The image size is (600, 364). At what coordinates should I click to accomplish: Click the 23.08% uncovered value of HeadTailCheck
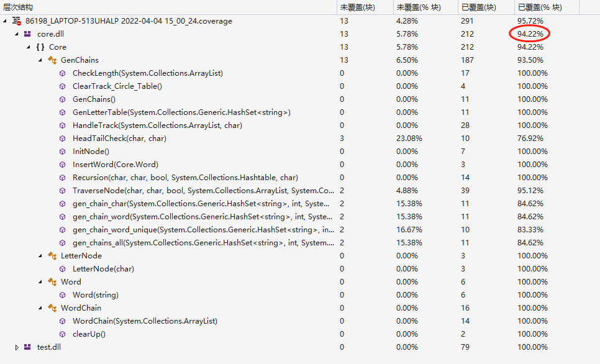409,138
